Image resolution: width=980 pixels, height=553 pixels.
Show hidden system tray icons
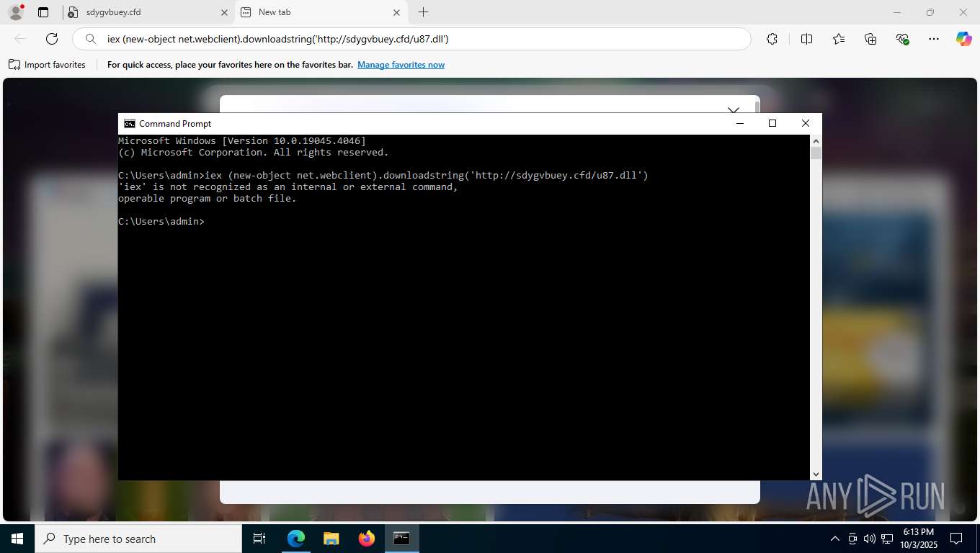tap(835, 539)
